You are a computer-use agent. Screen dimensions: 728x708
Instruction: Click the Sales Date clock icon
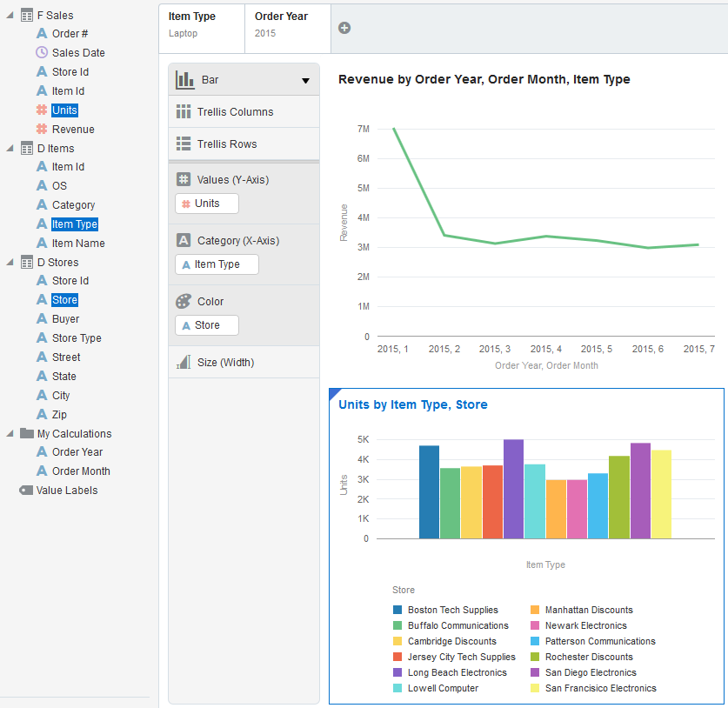(x=42, y=52)
